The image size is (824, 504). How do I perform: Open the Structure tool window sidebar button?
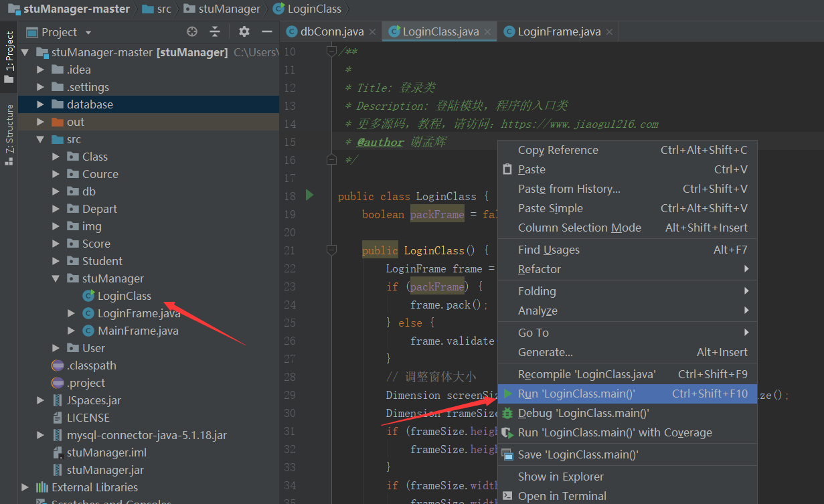pyautogui.click(x=9, y=134)
